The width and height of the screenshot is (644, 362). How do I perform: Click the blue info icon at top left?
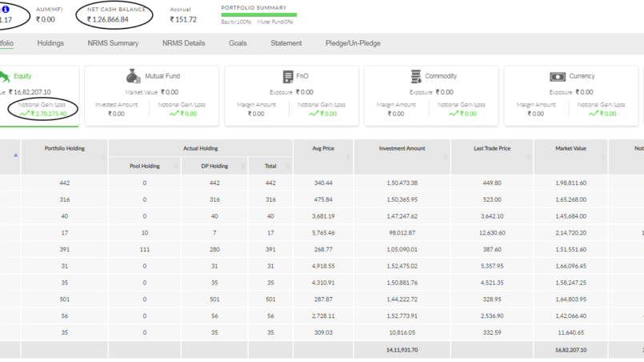(x=6, y=9)
